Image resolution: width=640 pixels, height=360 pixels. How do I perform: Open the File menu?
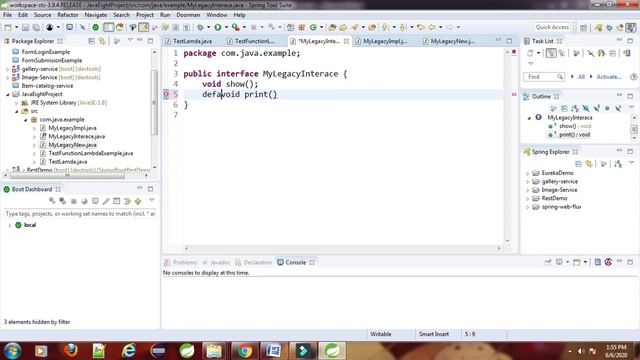7,15
